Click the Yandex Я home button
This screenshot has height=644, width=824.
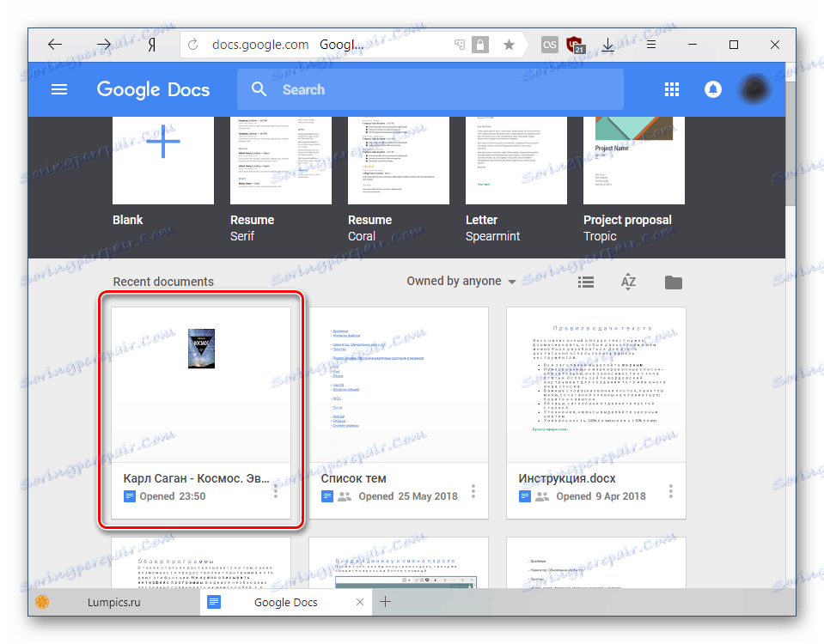click(151, 46)
